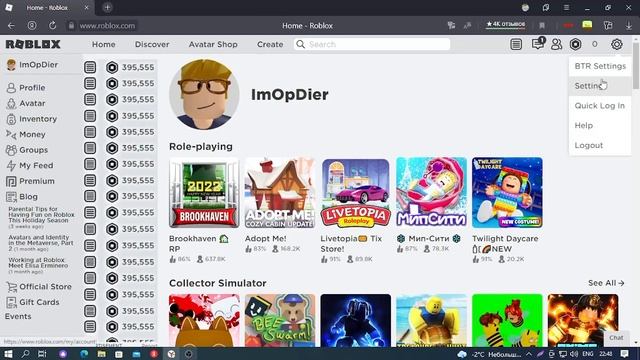
Task: Open My Feed in the sidebar
Action: [29, 165]
